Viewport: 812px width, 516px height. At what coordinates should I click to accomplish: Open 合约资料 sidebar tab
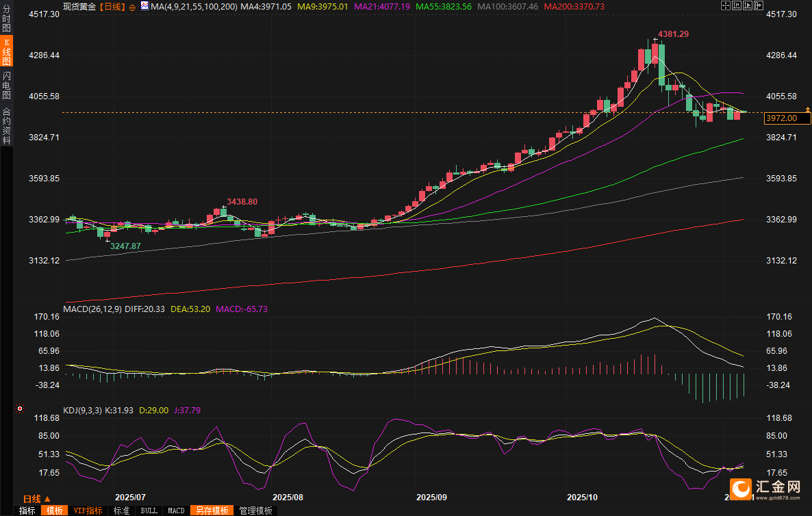6,125
